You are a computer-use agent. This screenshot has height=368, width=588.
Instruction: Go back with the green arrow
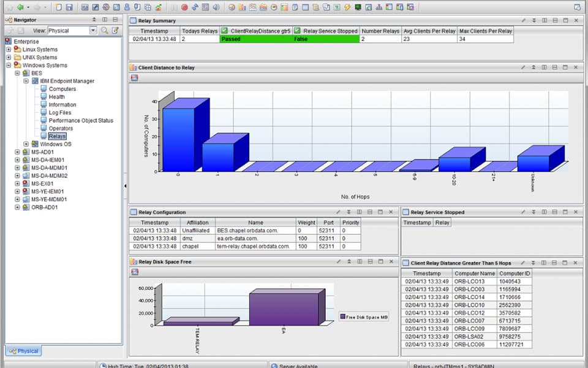20,7
